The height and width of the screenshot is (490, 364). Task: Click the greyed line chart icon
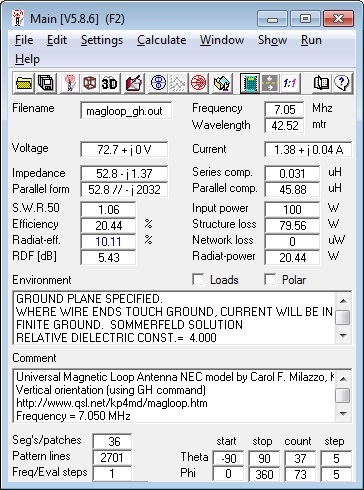[178, 83]
